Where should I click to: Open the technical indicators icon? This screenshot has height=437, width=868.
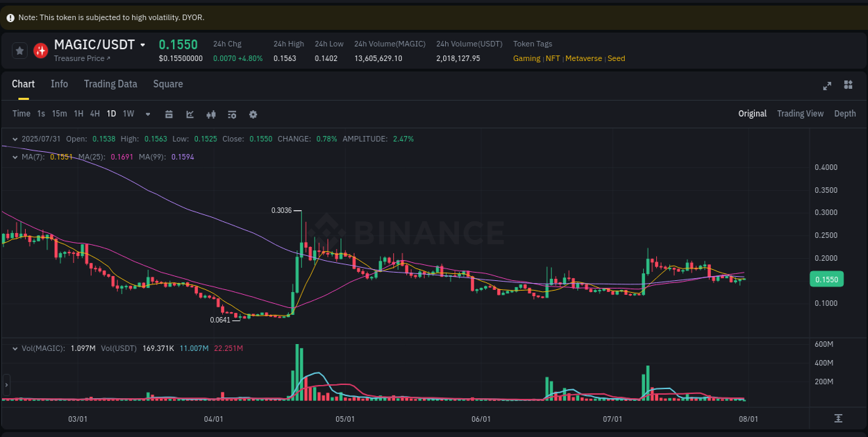coord(232,114)
